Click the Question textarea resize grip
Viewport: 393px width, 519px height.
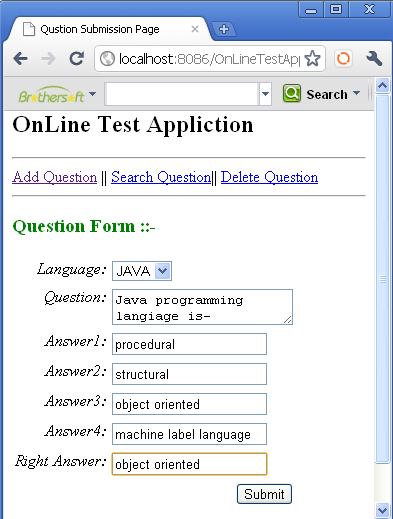click(288, 320)
